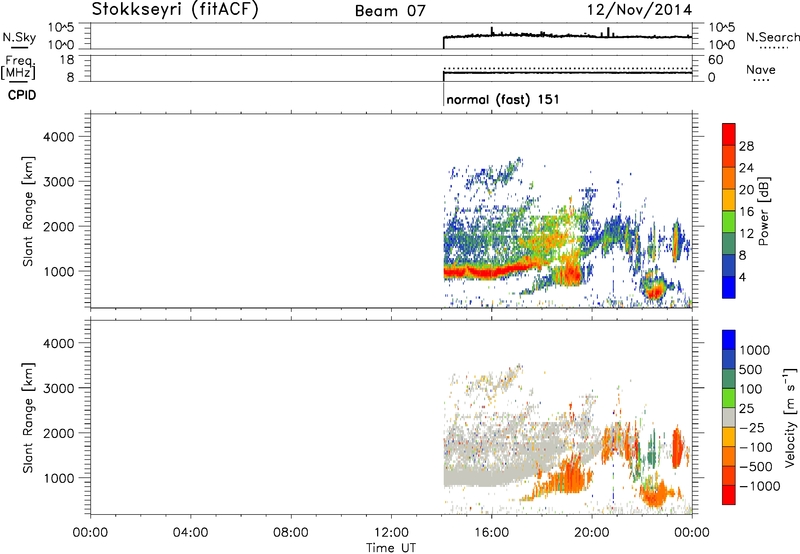
Task: Pick the grey segment of velocity colorbar
Action: point(729,418)
